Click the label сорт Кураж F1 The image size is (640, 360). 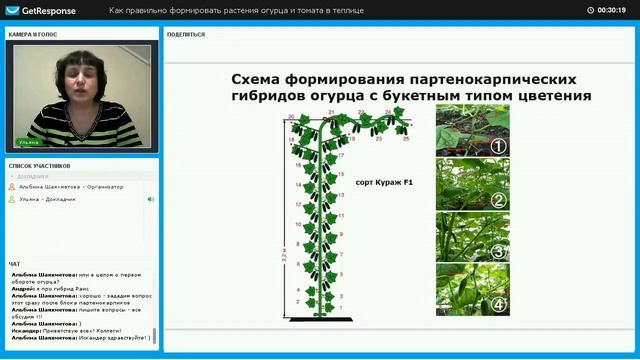pyautogui.click(x=384, y=182)
